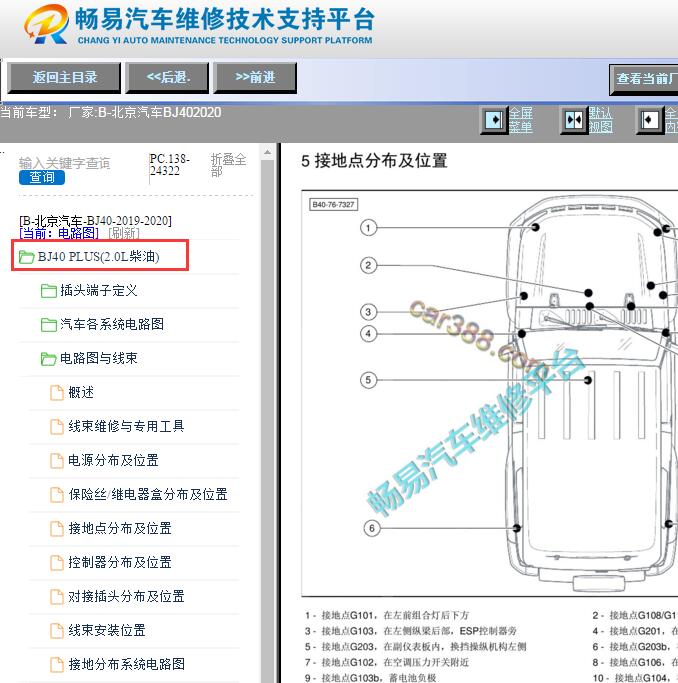Click the PC.138-24322 text
The height and width of the screenshot is (683, 678).
(169, 165)
